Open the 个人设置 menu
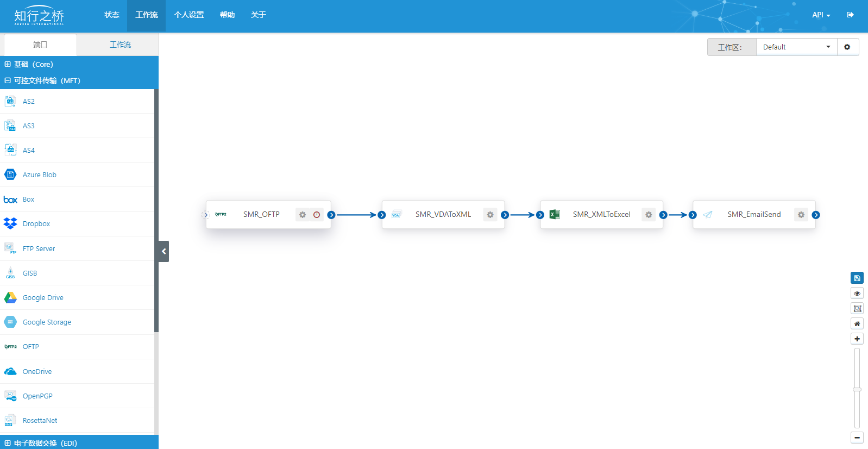 [x=189, y=15]
